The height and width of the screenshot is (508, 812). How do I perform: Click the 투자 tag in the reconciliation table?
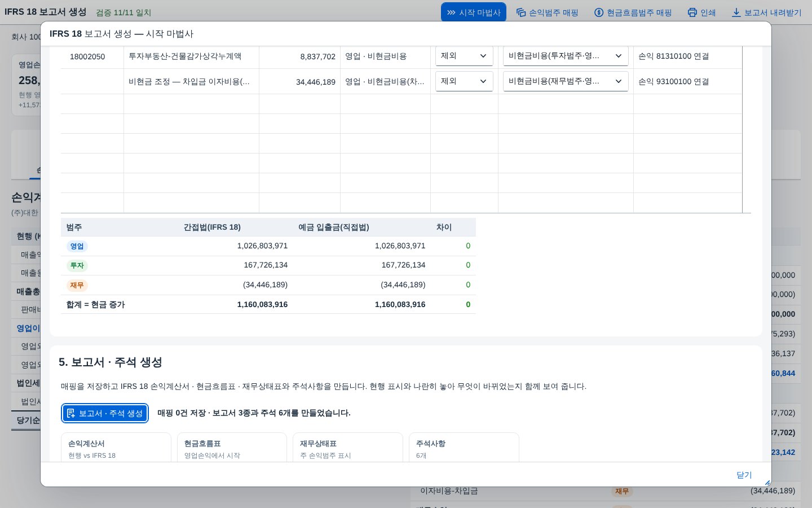tap(77, 265)
